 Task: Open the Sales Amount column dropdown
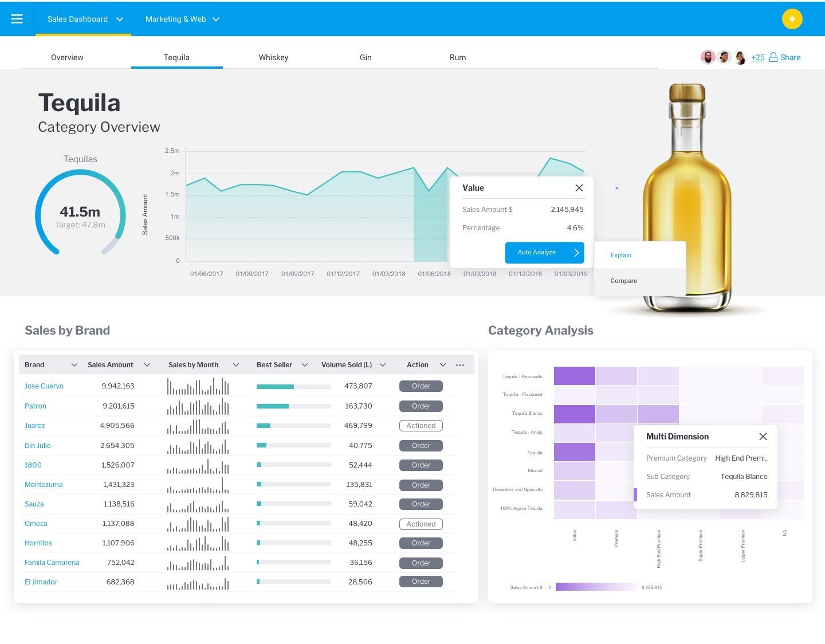click(x=147, y=365)
